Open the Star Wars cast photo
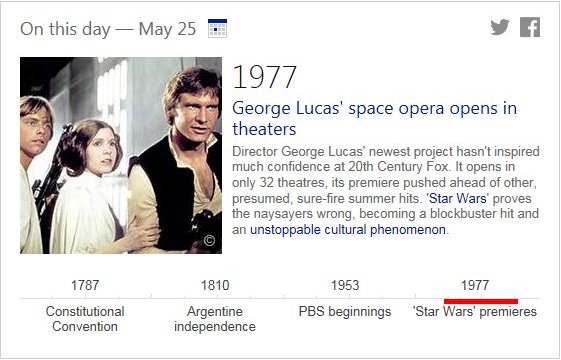561x360 pixels. (121, 155)
